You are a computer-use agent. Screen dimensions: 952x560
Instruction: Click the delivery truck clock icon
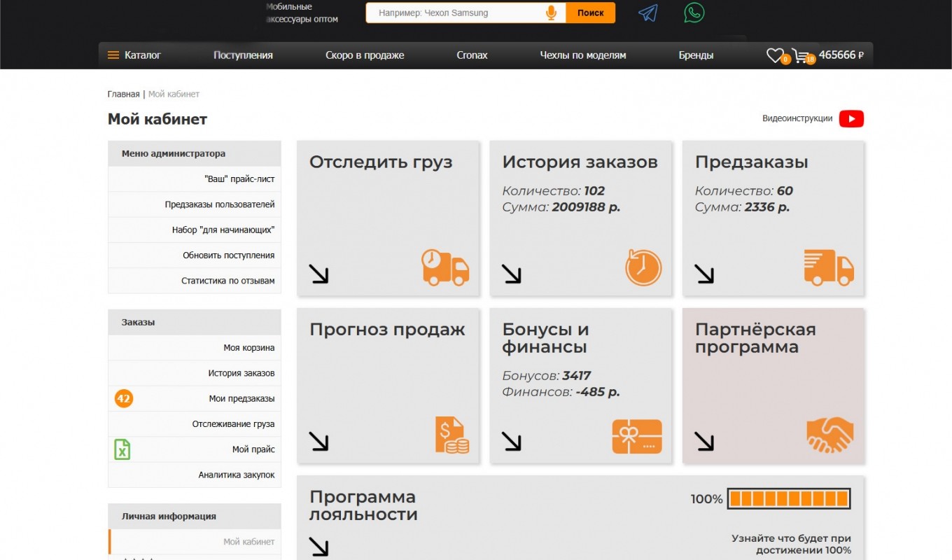click(x=444, y=267)
